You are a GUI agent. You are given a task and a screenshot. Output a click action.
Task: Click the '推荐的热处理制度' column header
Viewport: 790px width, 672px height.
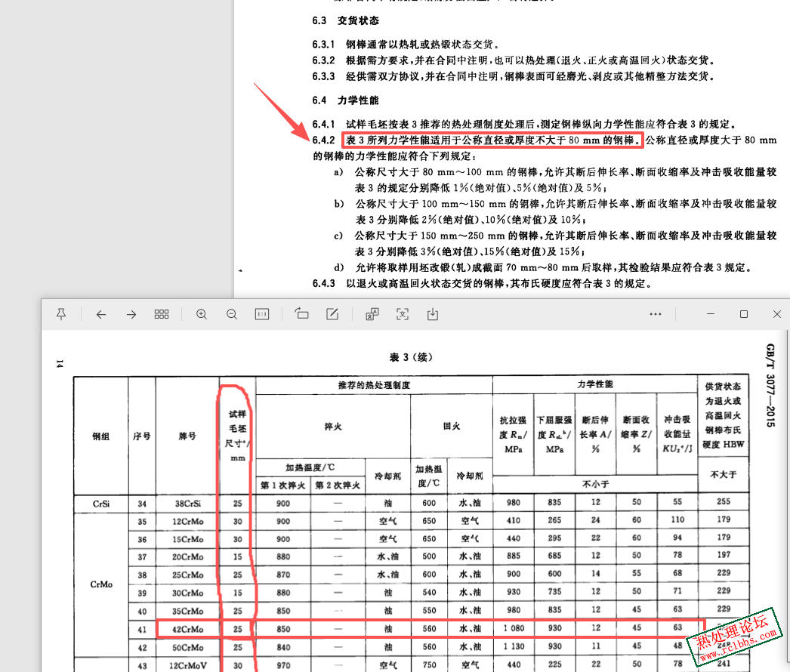coord(375,385)
